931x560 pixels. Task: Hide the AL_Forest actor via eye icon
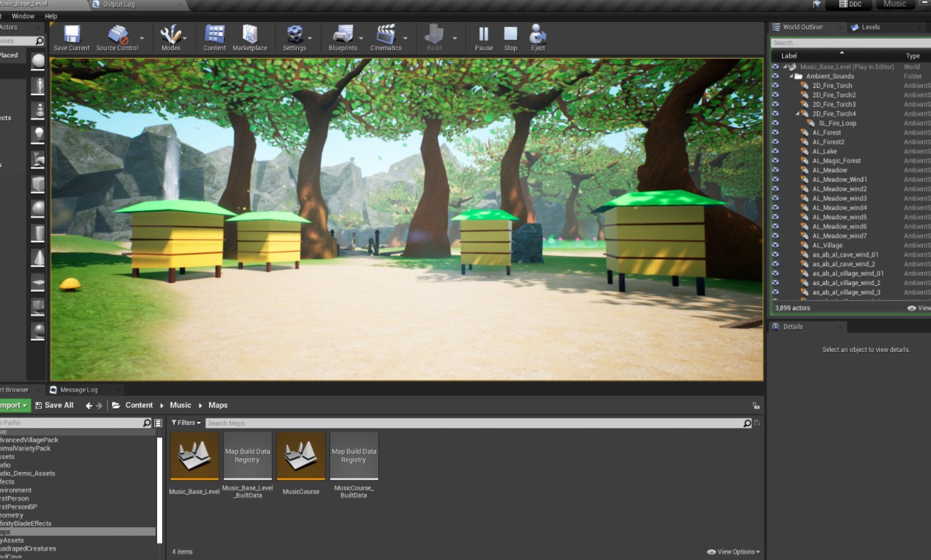[775, 132]
